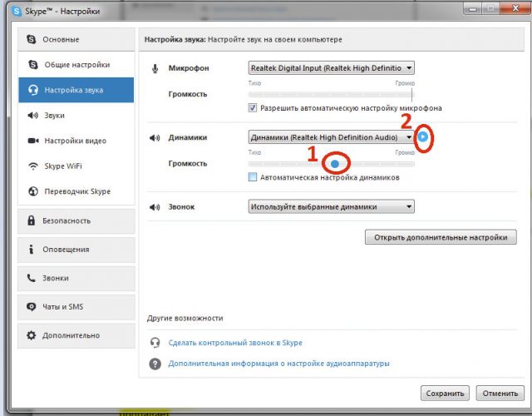Click the camera icon of Настройки видео
This screenshot has width=532, height=416.
[x=33, y=141]
